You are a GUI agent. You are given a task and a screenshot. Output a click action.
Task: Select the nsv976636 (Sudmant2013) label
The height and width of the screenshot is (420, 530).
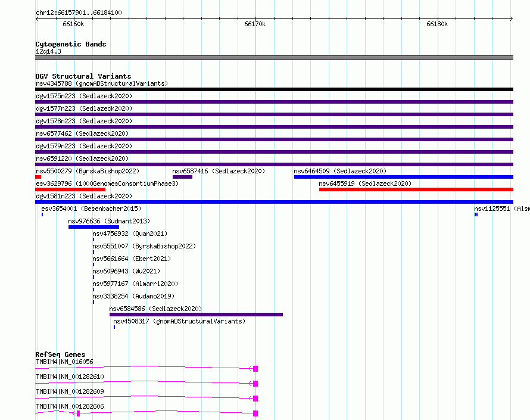pos(109,221)
